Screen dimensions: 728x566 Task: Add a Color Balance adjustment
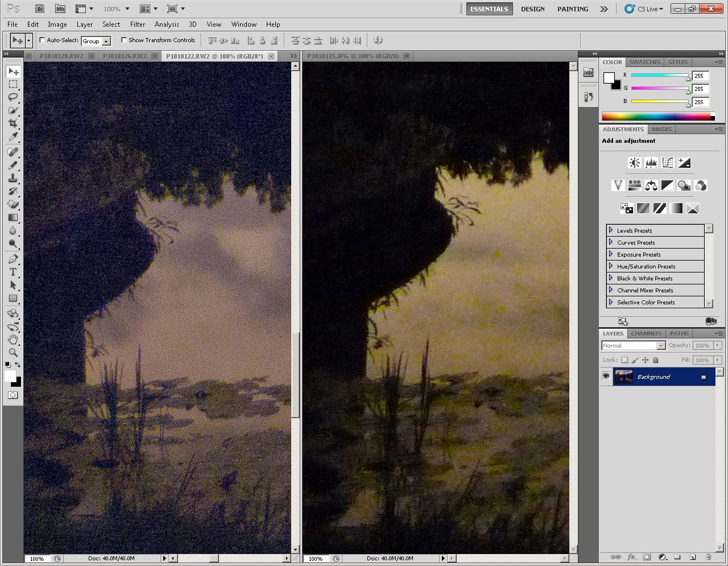pyautogui.click(x=651, y=185)
